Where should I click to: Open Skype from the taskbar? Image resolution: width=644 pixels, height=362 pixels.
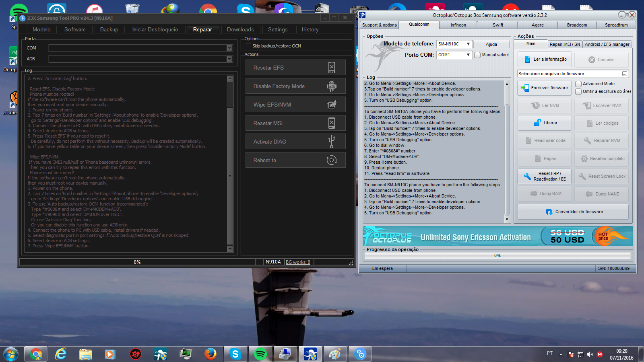(x=235, y=354)
